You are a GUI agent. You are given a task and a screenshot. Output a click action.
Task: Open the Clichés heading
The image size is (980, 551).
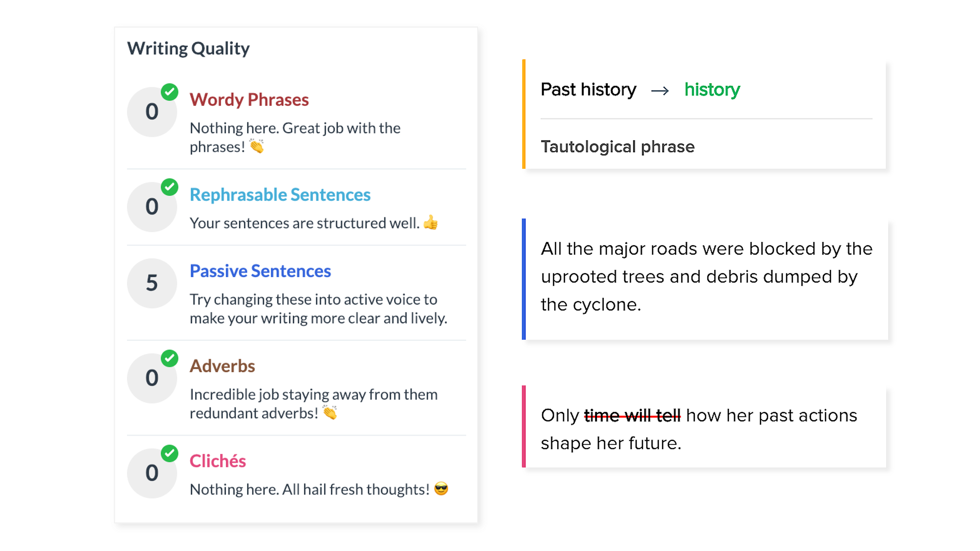(218, 461)
